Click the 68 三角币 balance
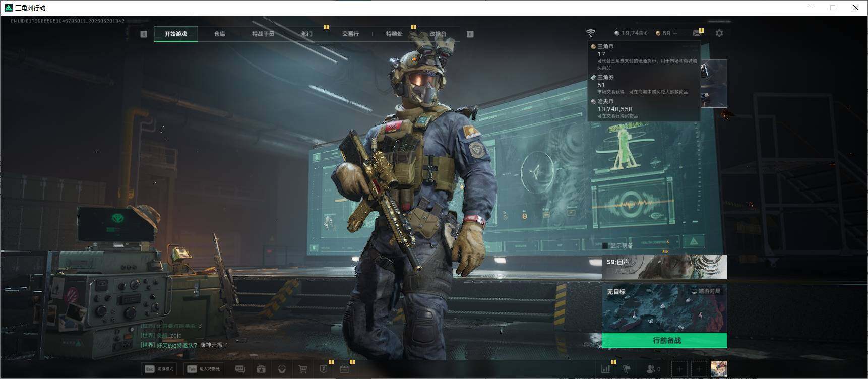Image resolution: width=868 pixels, height=379 pixels. [663, 33]
